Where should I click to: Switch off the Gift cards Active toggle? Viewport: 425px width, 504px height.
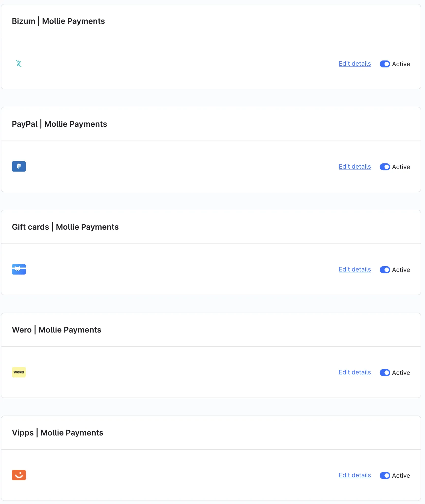pos(385,270)
